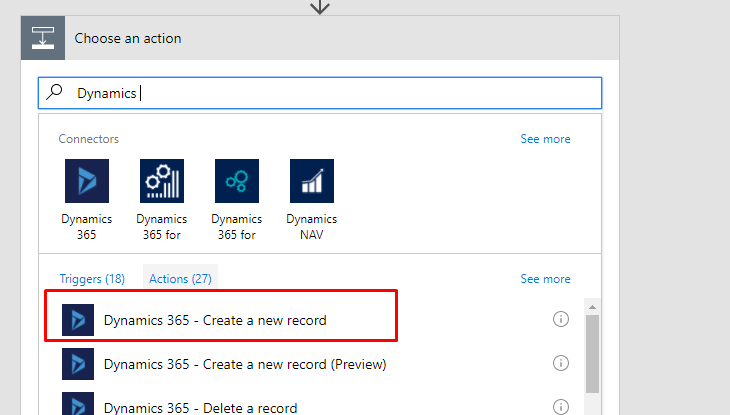Show info for Create a new record
This screenshot has width=730, height=415.
click(561, 319)
